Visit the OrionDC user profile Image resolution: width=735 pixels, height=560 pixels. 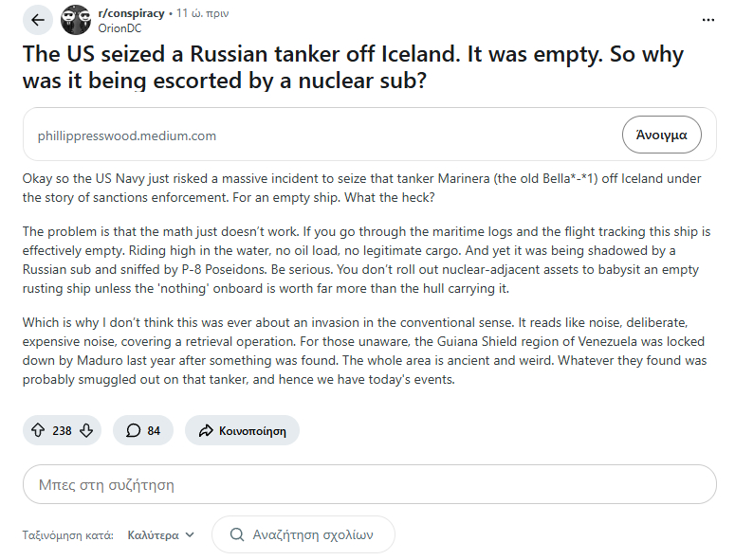coord(119,27)
